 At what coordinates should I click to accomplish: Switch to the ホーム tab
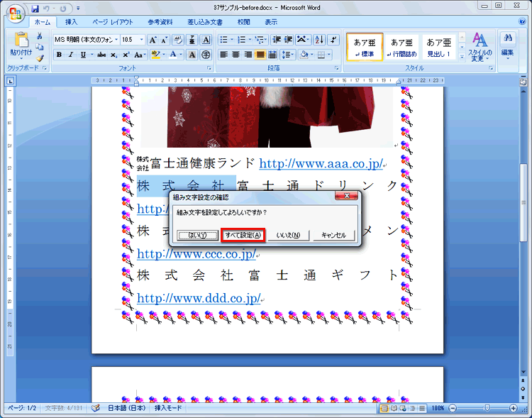[x=43, y=22]
